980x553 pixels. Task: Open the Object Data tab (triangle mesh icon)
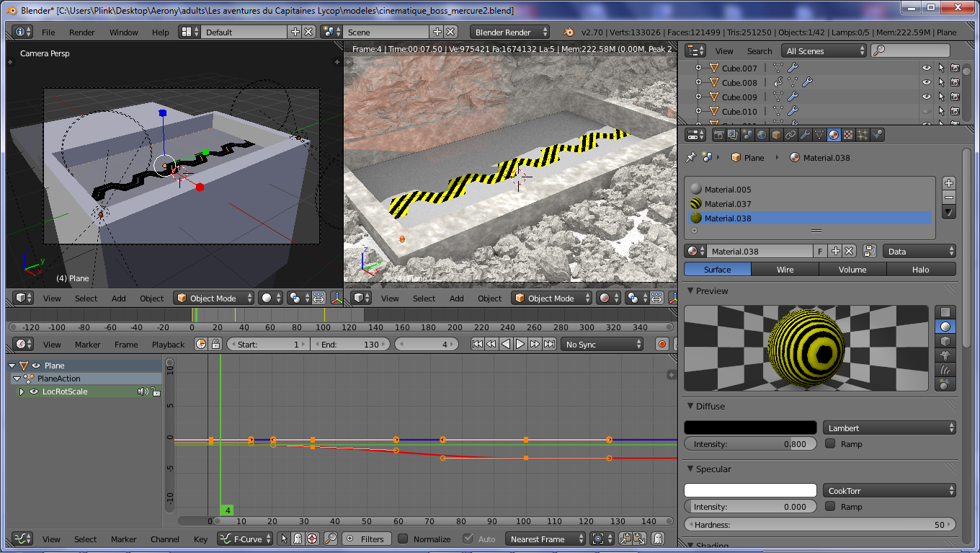click(819, 134)
